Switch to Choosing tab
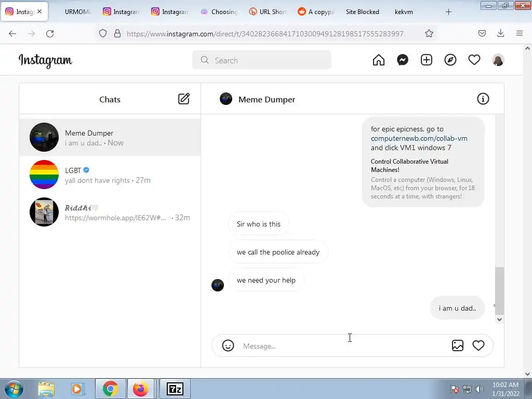Viewport: 532px width, 399px height. tap(219, 12)
